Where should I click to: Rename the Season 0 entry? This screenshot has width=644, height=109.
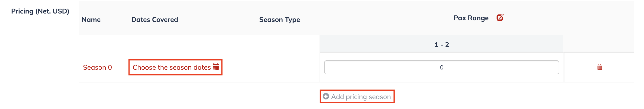[97, 67]
